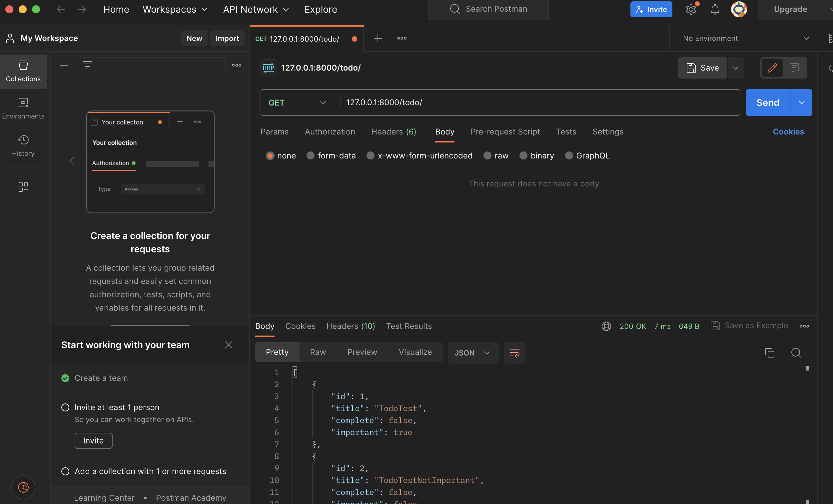Go back with the navigation arrow

61,9
